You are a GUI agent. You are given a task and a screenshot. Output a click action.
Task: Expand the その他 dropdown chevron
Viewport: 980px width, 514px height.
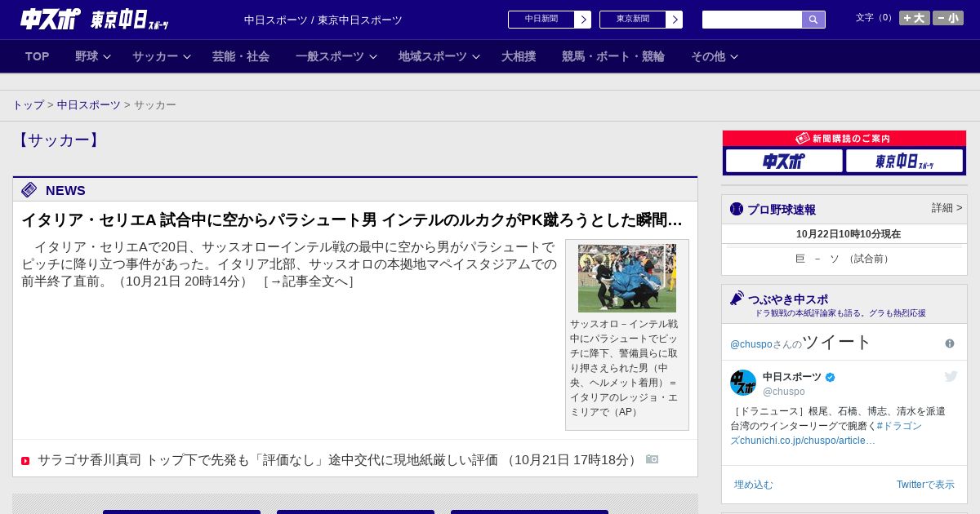(x=734, y=57)
